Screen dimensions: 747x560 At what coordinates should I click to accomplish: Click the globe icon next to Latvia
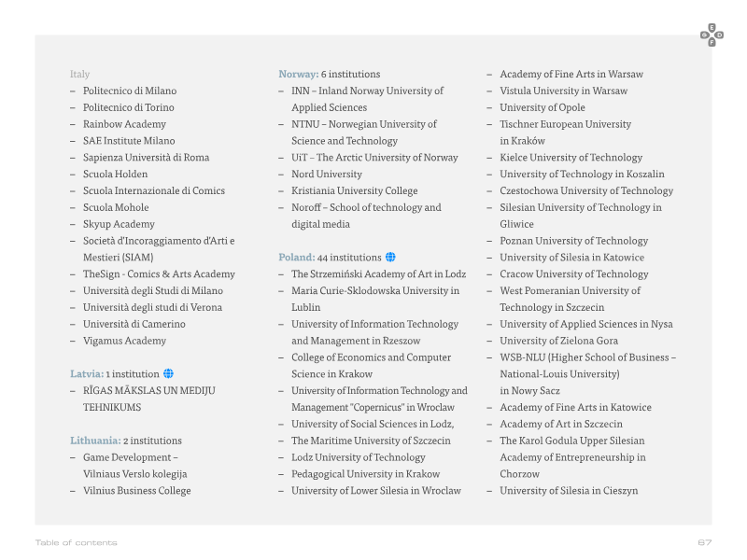[x=168, y=374]
